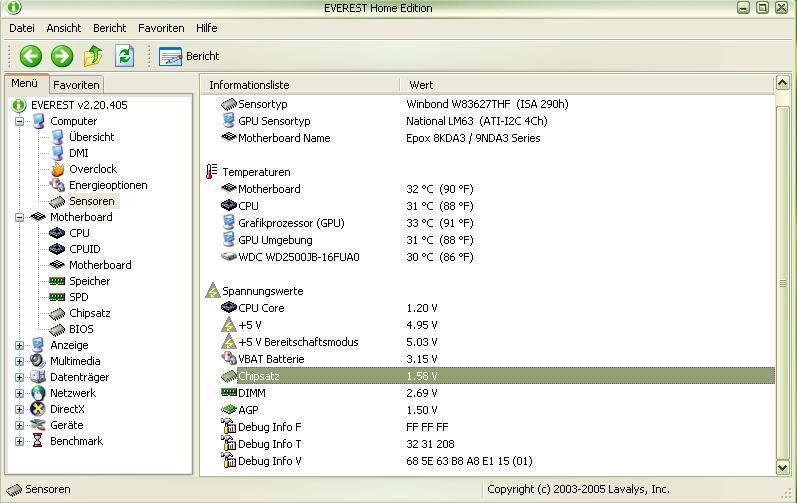Screen dimensions: 797x503
Task: Click the Geräte devices icon
Action: [38, 425]
